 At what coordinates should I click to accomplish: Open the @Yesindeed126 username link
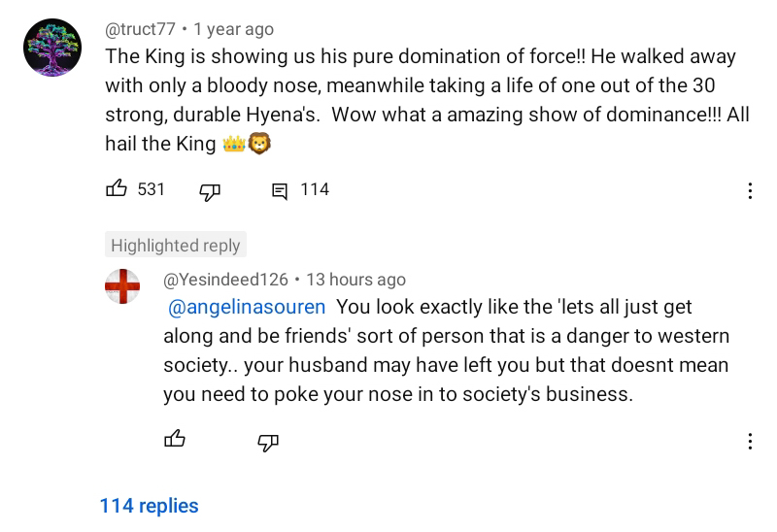225,280
